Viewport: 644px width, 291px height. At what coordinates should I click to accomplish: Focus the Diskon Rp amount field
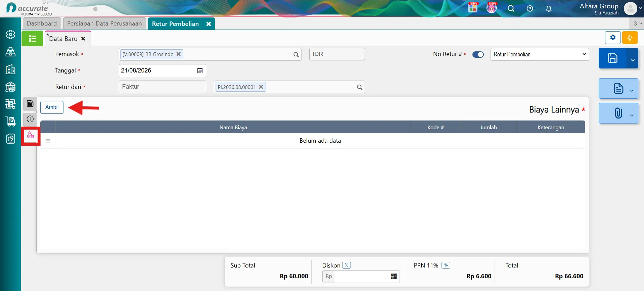[x=361, y=276]
